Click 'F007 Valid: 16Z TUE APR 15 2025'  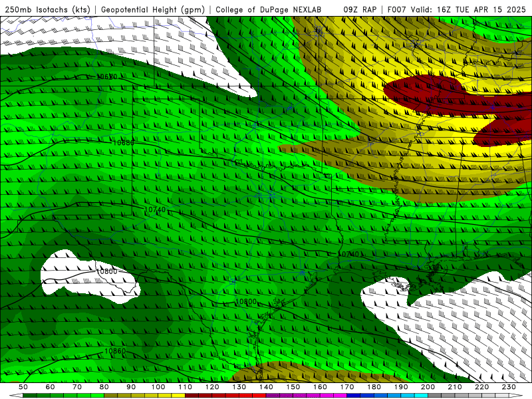[x=456, y=9]
